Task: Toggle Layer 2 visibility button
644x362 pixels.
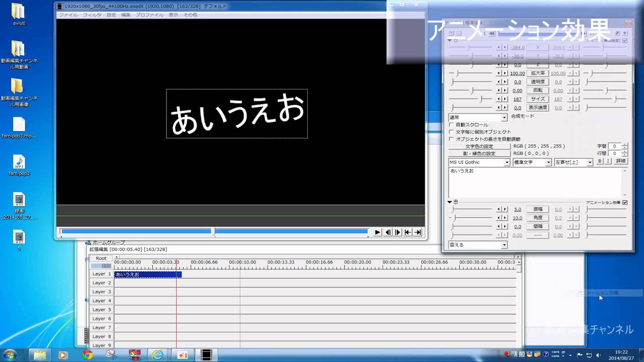Action: [101, 283]
